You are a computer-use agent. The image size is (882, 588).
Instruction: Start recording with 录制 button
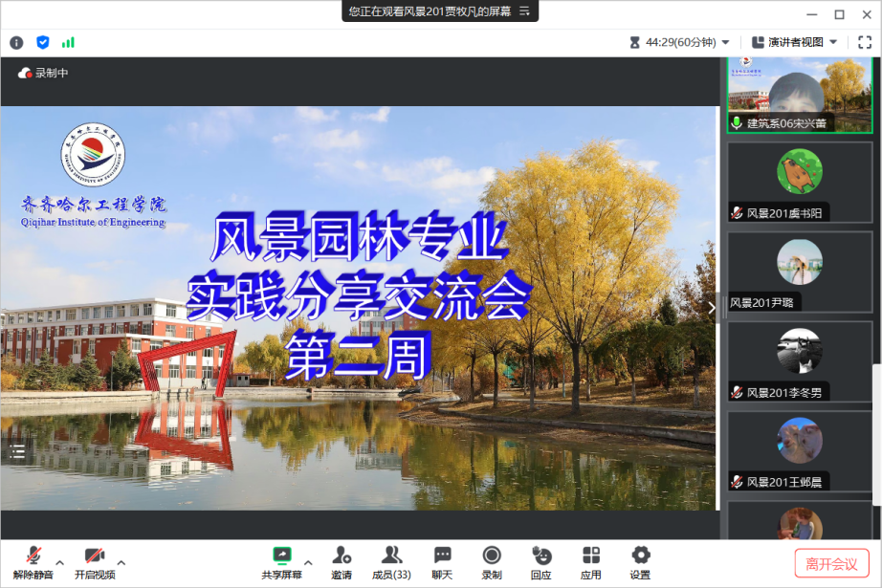pos(492,562)
